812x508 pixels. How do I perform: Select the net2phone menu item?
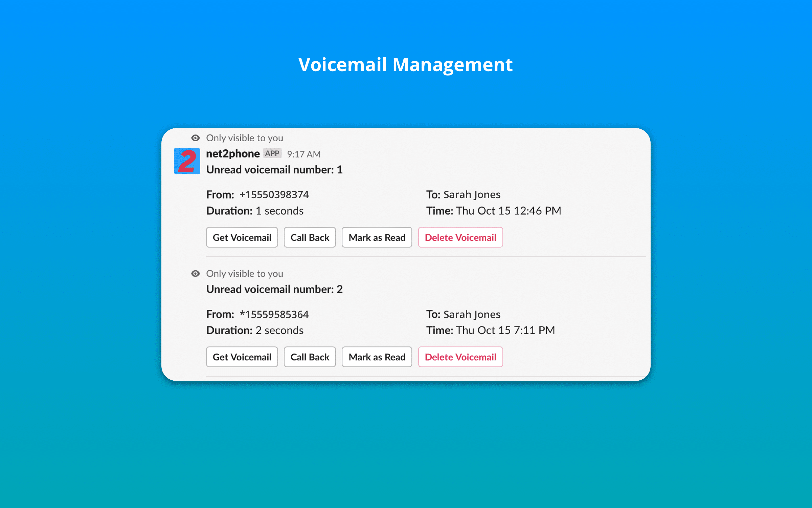tap(234, 153)
